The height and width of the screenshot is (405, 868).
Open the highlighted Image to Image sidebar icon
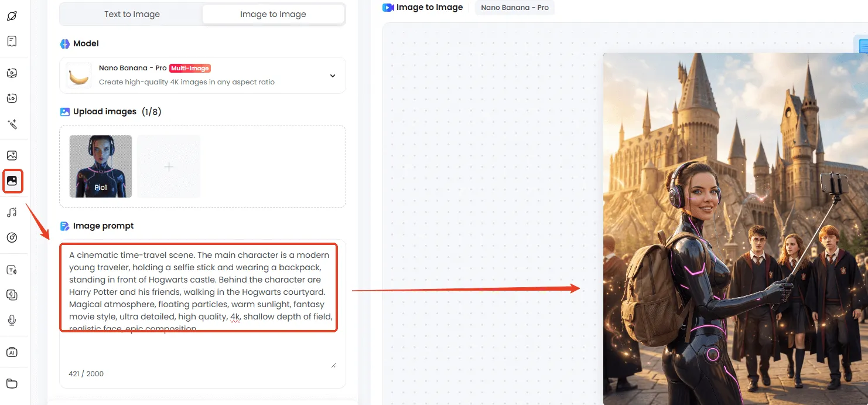12,181
